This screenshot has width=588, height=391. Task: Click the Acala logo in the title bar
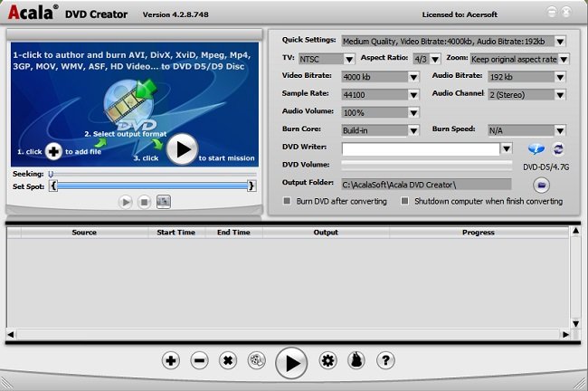pos(33,12)
